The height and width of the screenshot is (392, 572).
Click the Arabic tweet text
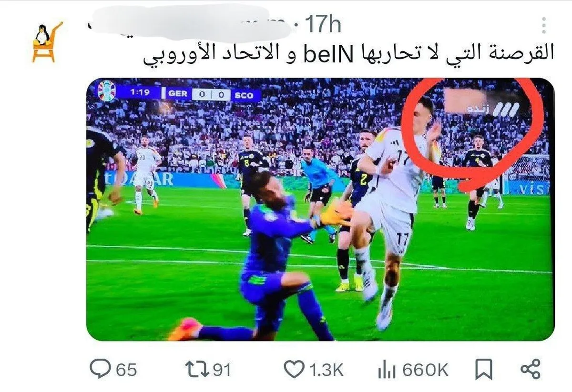pyautogui.click(x=349, y=53)
